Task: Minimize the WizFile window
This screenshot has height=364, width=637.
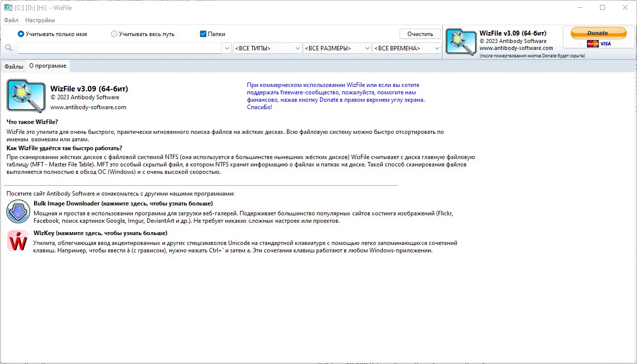Action: pyautogui.click(x=580, y=7)
